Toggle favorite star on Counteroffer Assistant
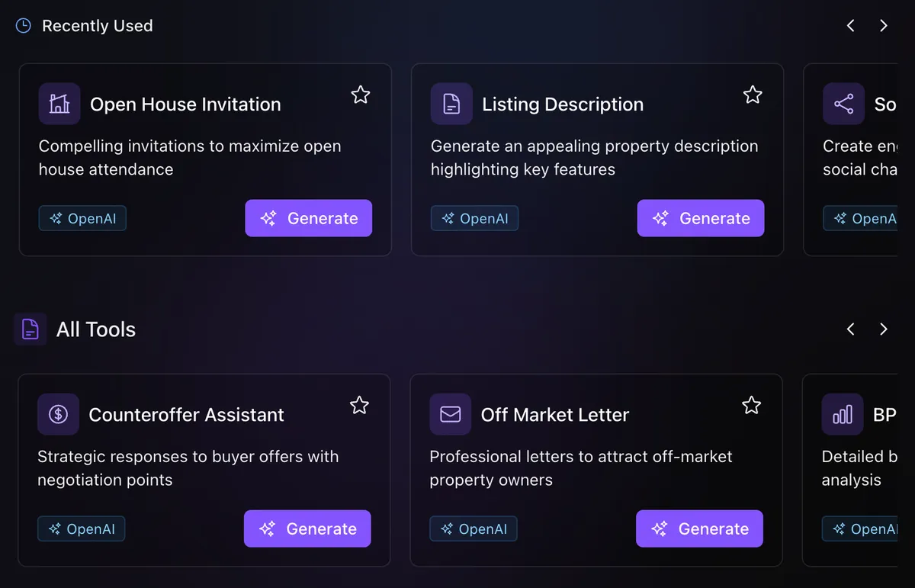This screenshot has height=588, width=915. click(359, 405)
